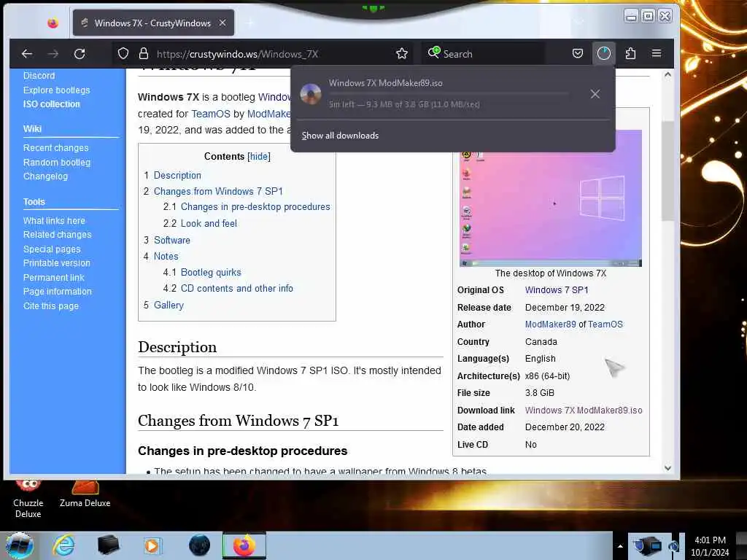The height and width of the screenshot is (560, 747).
Task: Open Related changes tool link
Action: coord(57,235)
